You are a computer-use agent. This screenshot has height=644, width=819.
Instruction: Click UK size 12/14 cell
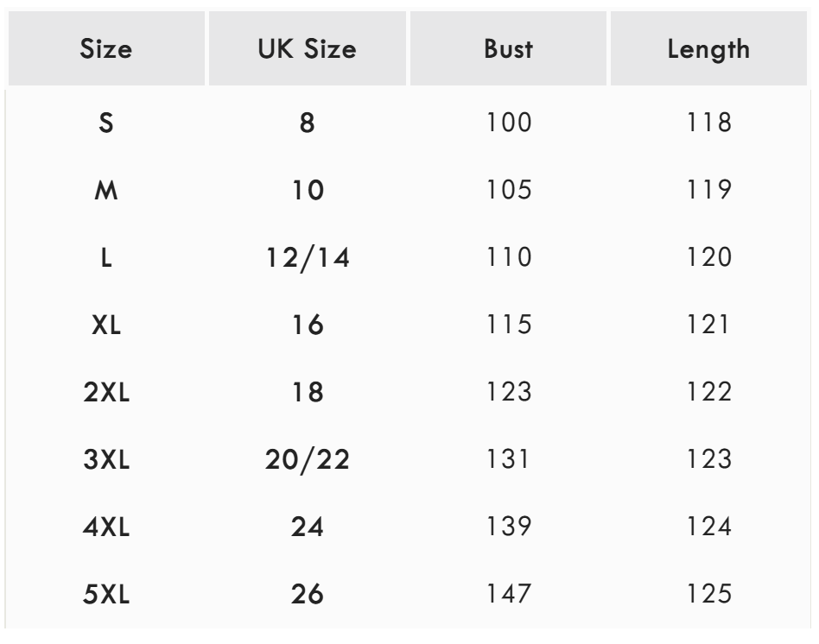pyautogui.click(x=308, y=258)
